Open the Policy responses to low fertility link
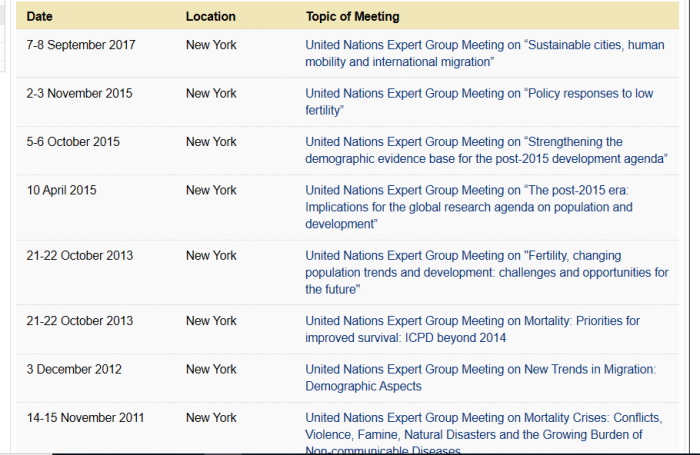The width and height of the screenshot is (700, 455). pos(479,102)
